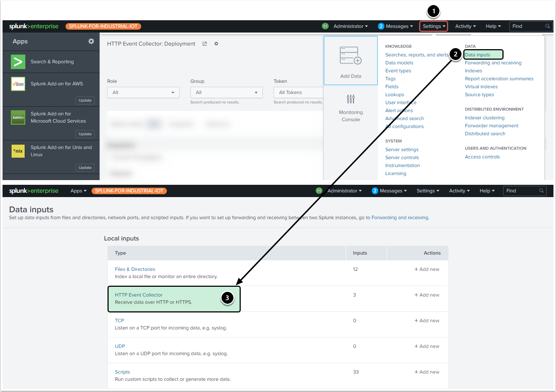Open the Files & Directories input link
The image size is (556, 392).
[x=135, y=269]
